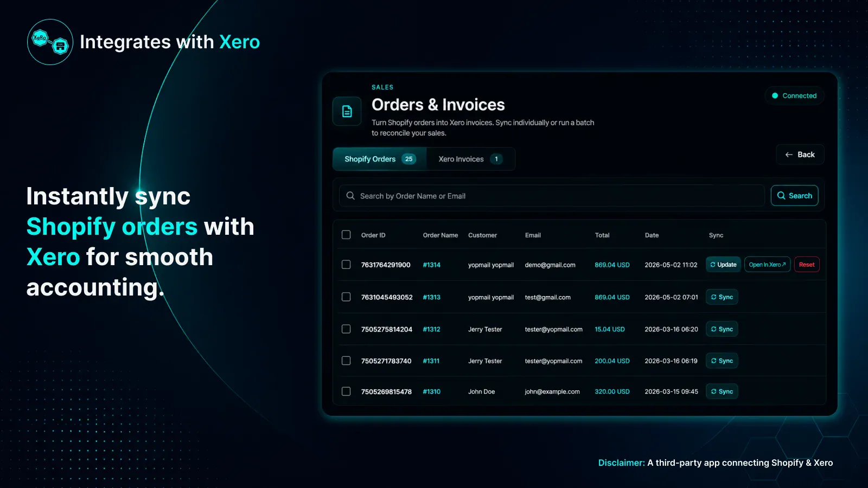Click the Xero-Shopify integration logo icon
Viewport: 868px width, 488px height.
coord(50,42)
